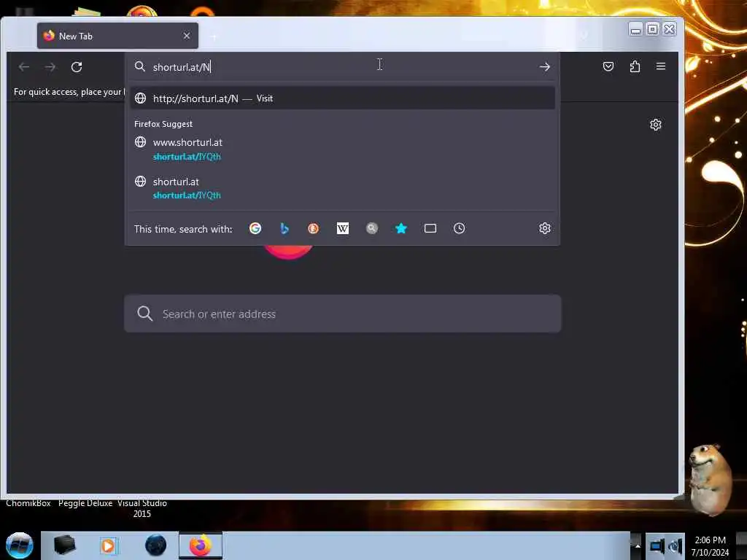Click the hamster desktop gadget
This screenshot has width=747, height=560.
[709, 480]
